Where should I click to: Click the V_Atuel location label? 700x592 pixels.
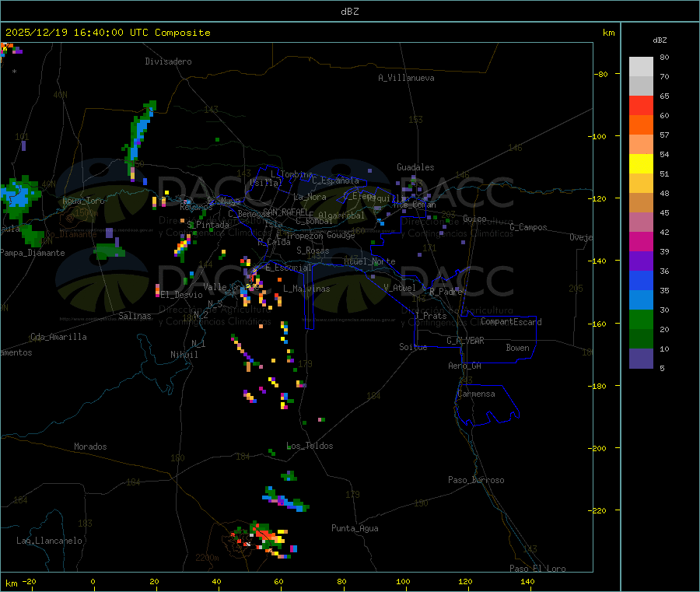(400, 288)
